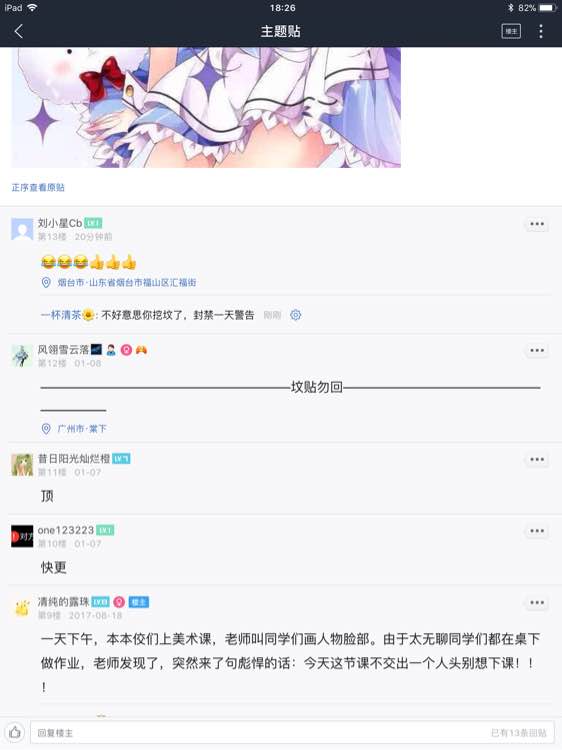Viewport: 562px width, 750px height.
Task: Open 正序查看原贴 link
Action: pos(38,188)
